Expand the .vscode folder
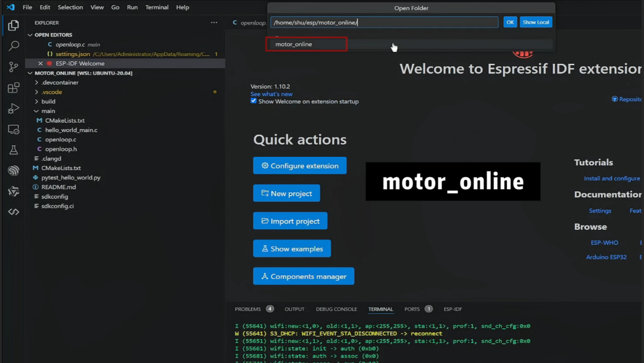The height and width of the screenshot is (363, 644). [36, 92]
